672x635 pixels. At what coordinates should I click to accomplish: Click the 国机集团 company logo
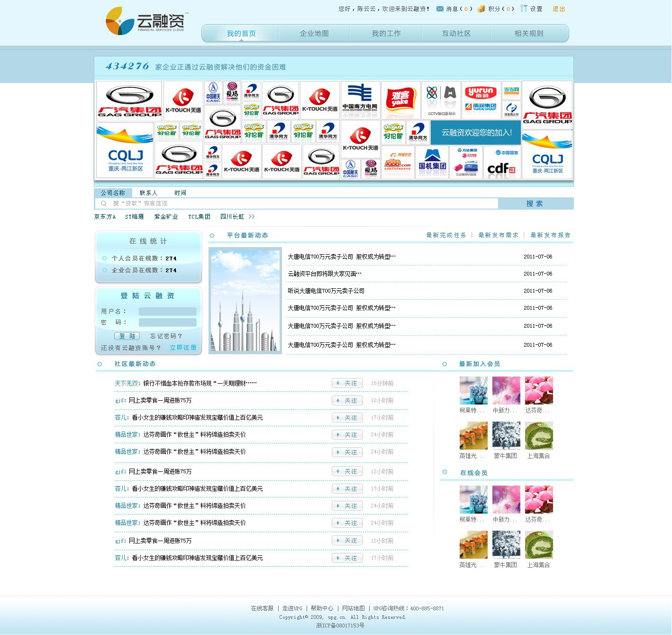click(x=432, y=162)
